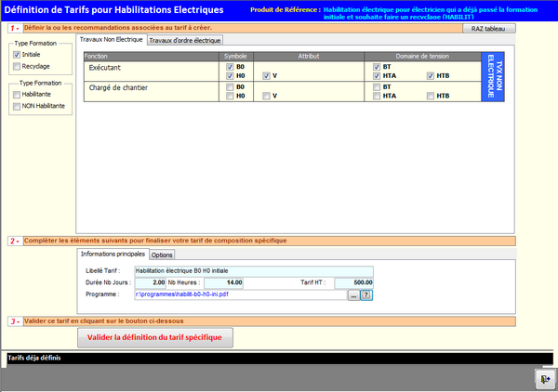Check the Habilitante option

click(18, 94)
